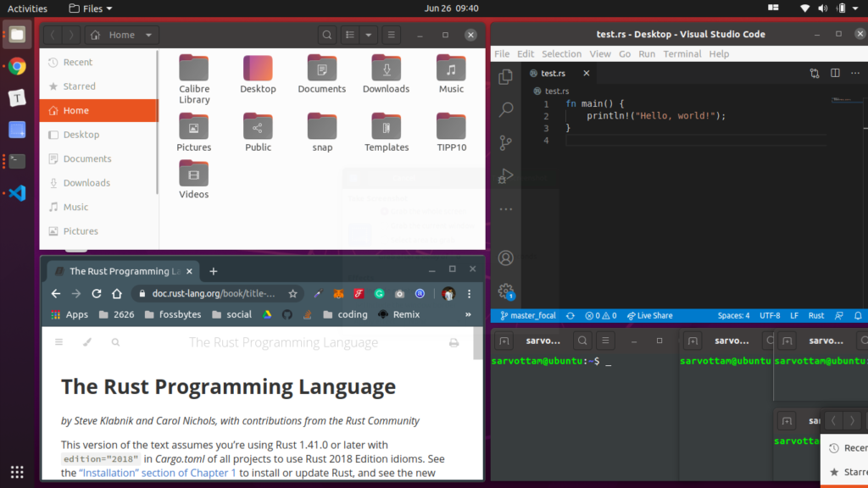The height and width of the screenshot is (488, 868).
Task: Expand hidden bookmarks via the chevron in Chrome
Action: [467, 313]
